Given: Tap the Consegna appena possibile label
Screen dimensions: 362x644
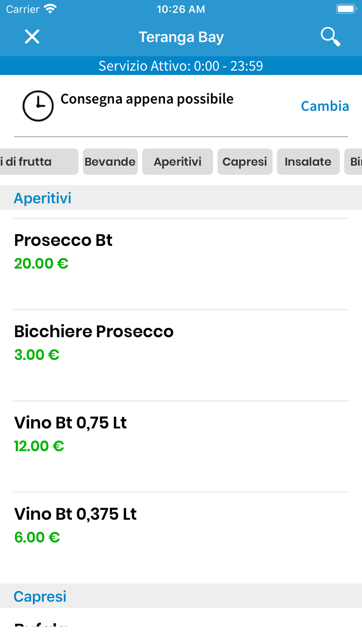Looking at the screenshot, I should click(x=147, y=99).
